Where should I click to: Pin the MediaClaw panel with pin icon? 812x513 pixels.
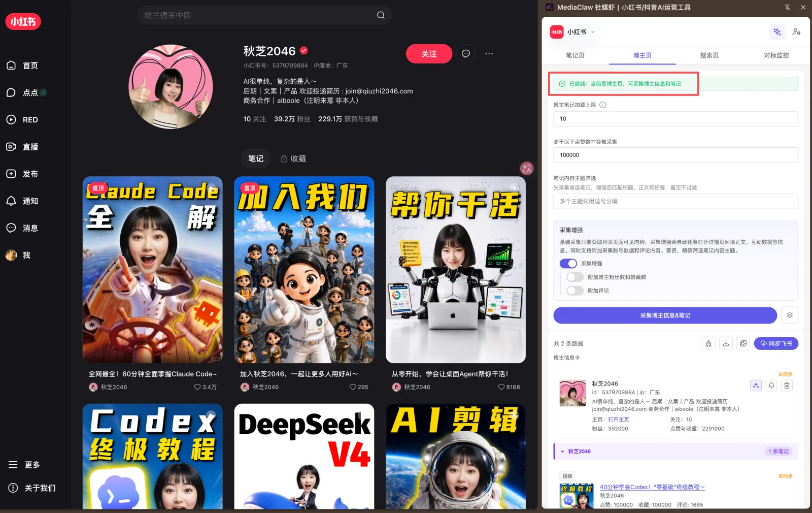[787, 8]
